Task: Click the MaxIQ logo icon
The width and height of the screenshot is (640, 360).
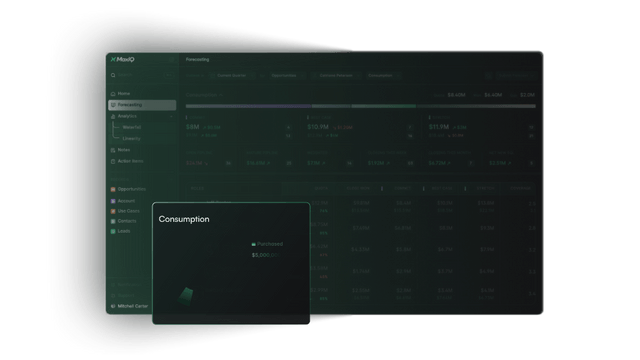Action: click(x=113, y=59)
